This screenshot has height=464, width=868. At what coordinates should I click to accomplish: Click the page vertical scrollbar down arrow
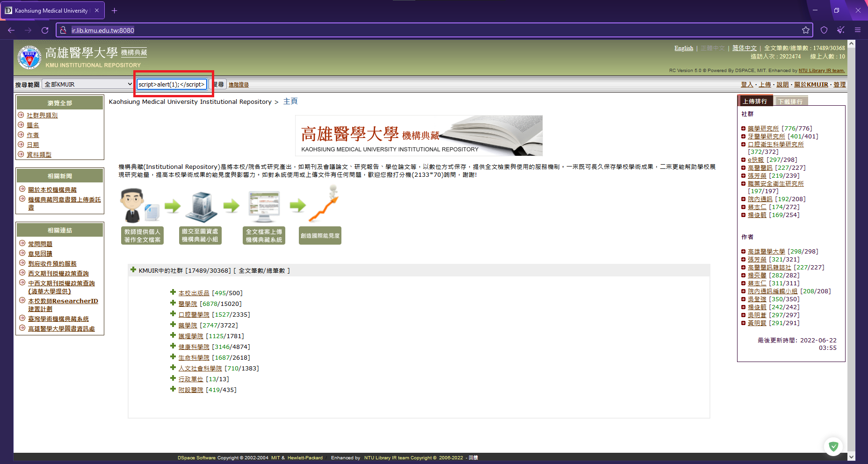[851, 457]
